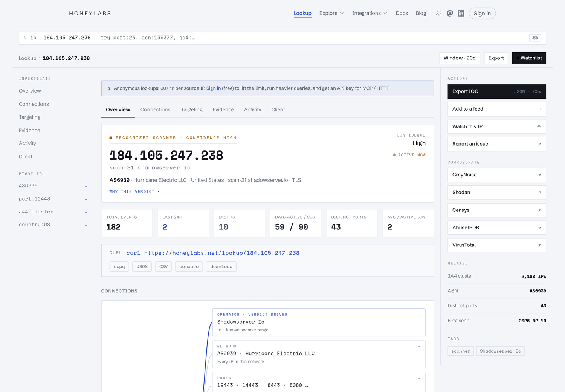
Task: Click the arrow next to AS6939 pivot
Action: point(86,186)
